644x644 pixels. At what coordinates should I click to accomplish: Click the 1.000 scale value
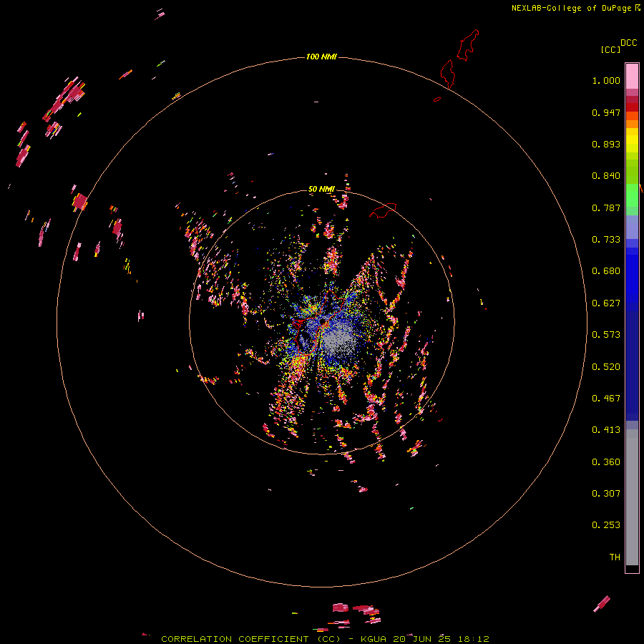[606, 80]
